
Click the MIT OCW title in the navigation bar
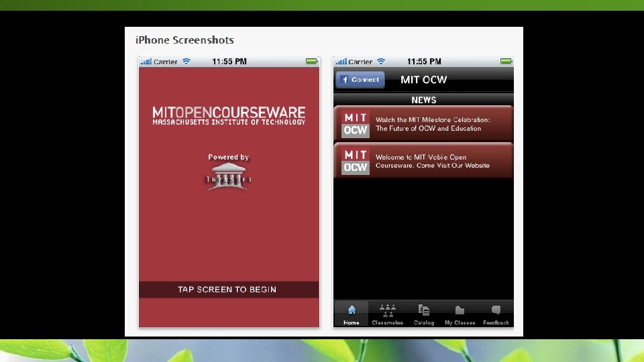(423, 80)
